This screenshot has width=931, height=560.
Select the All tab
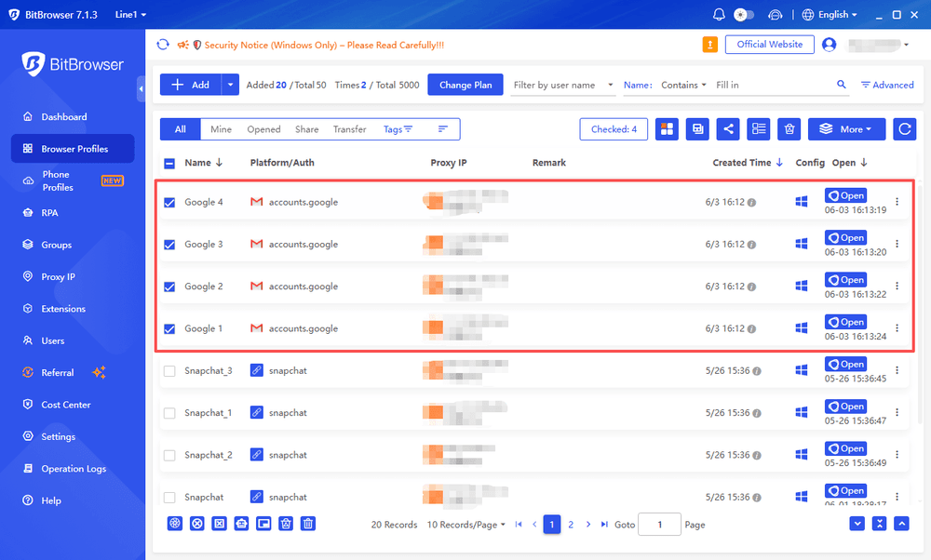coord(181,129)
